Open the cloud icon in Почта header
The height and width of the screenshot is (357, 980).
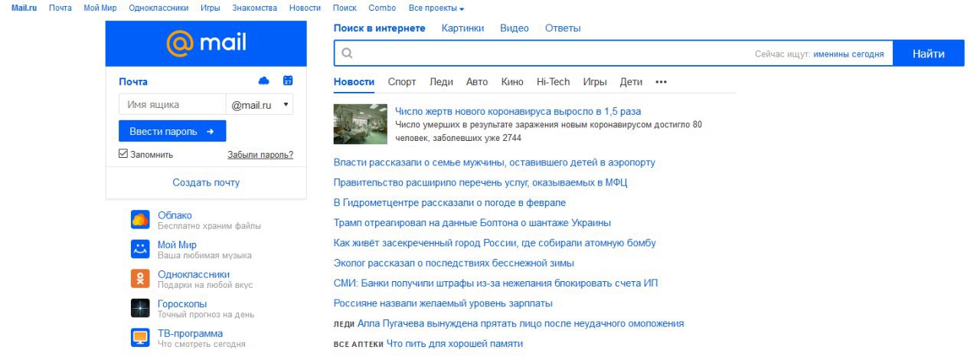pyautogui.click(x=264, y=80)
